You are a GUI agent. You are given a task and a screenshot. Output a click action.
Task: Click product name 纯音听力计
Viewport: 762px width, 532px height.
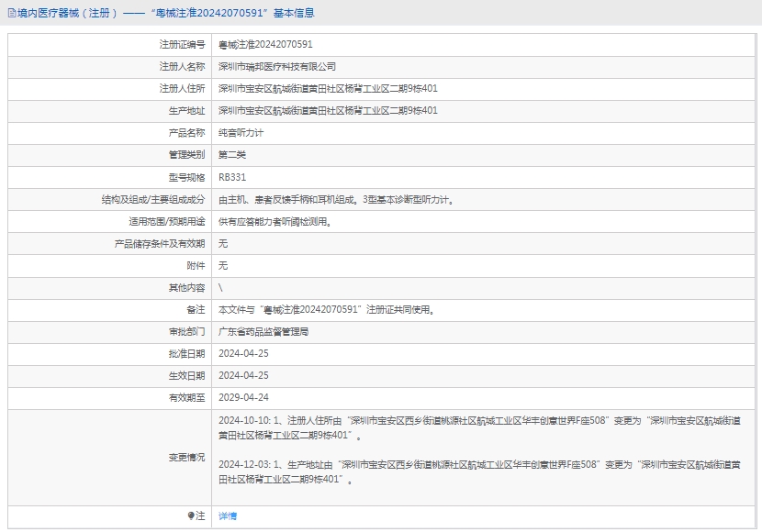pos(241,133)
